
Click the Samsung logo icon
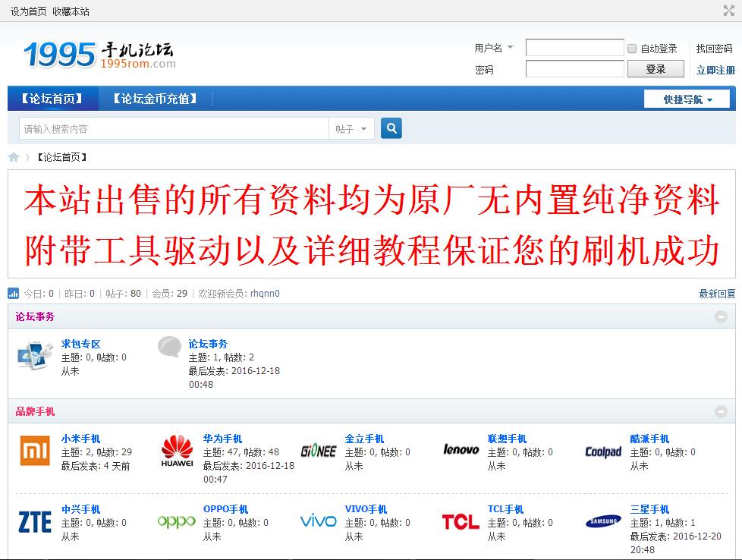[603, 521]
